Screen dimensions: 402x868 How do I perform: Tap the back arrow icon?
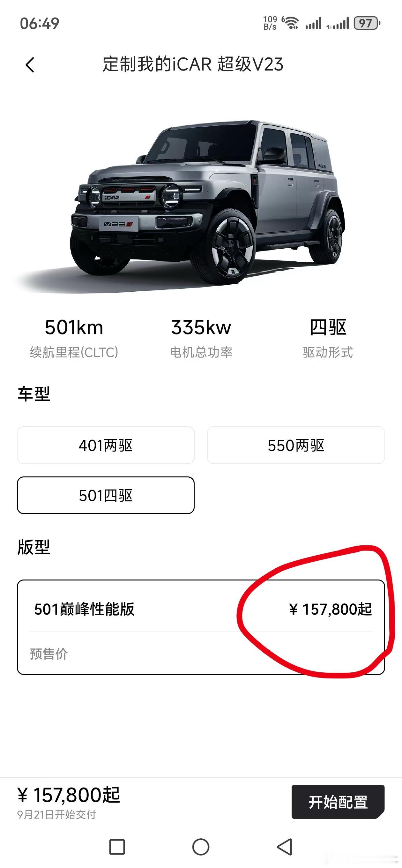30,65
